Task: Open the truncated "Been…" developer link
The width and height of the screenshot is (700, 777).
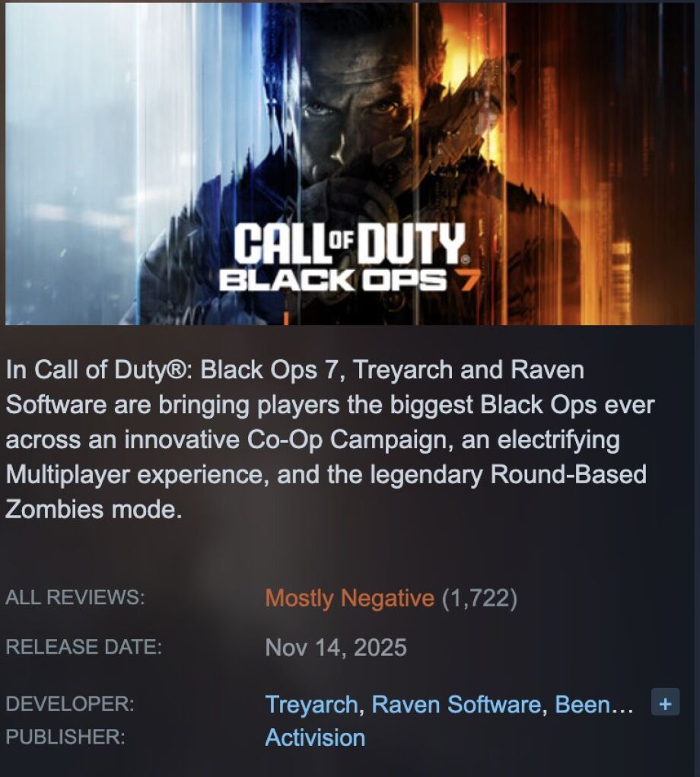Action: (x=593, y=704)
